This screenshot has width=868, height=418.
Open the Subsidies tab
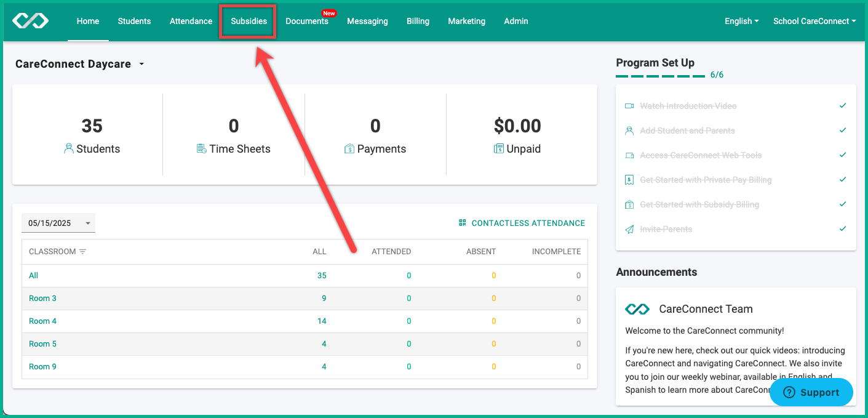(249, 21)
